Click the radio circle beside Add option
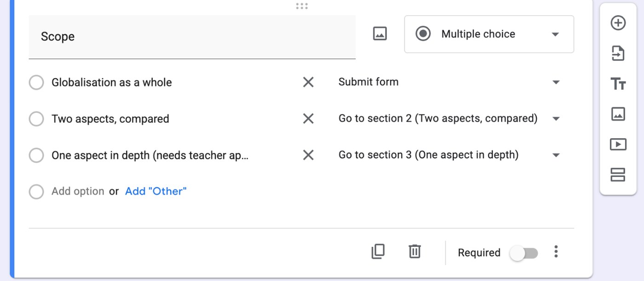The height and width of the screenshot is (281, 644). pos(36,192)
